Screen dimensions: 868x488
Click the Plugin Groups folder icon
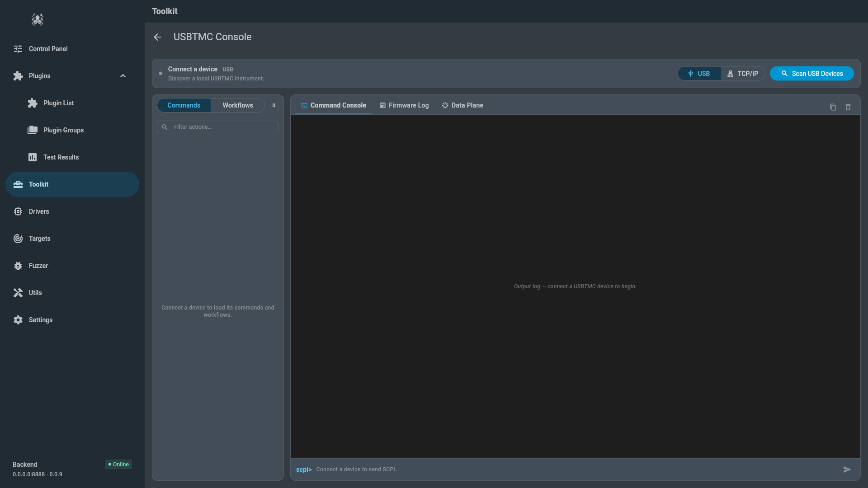33,130
